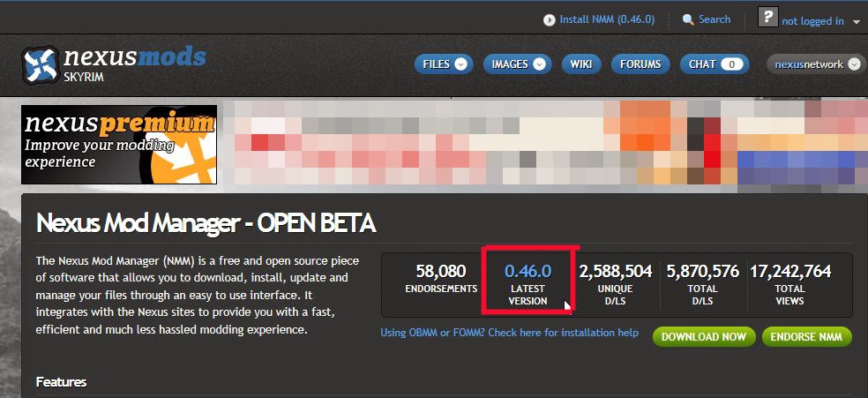868x398 pixels.
Task: Open the Search link in top bar
Action: [x=715, y=19]
